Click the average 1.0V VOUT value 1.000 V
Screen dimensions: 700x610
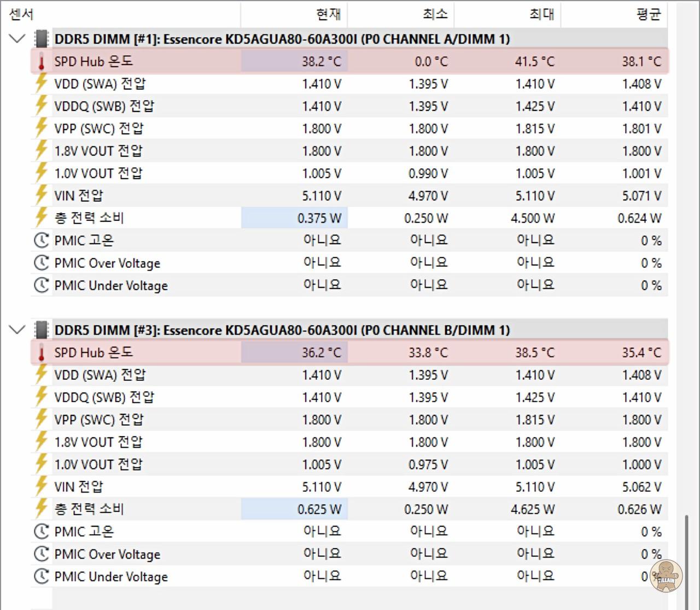pyautogui.click(x=642, y=465)
